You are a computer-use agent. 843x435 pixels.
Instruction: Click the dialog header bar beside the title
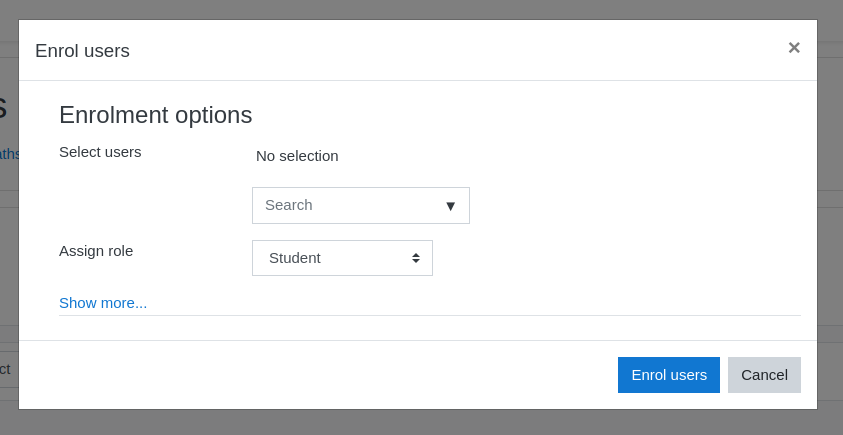450,50
